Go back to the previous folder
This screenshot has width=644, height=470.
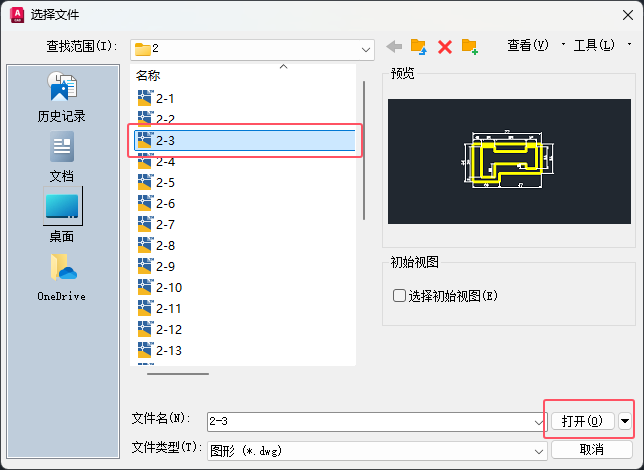pyautogui.click(x=394, y=46)
